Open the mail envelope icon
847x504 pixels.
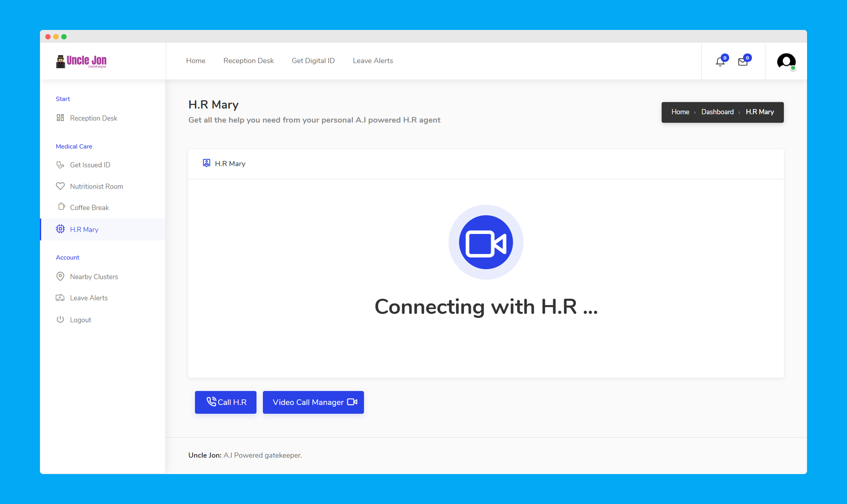point(743,62)
